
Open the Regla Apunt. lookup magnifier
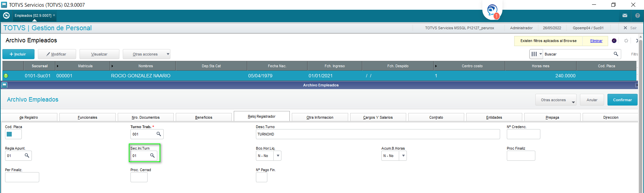tap(27, 155)
